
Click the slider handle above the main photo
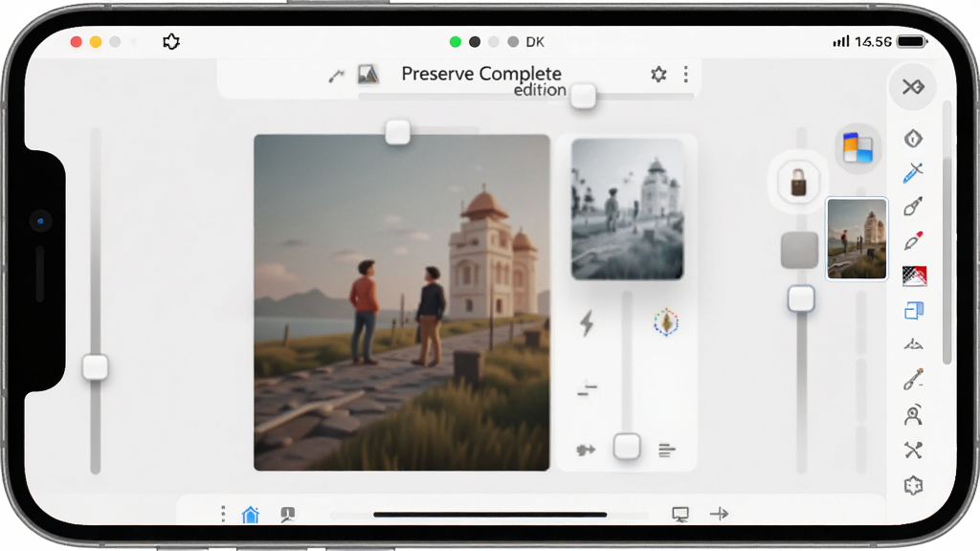397,132
